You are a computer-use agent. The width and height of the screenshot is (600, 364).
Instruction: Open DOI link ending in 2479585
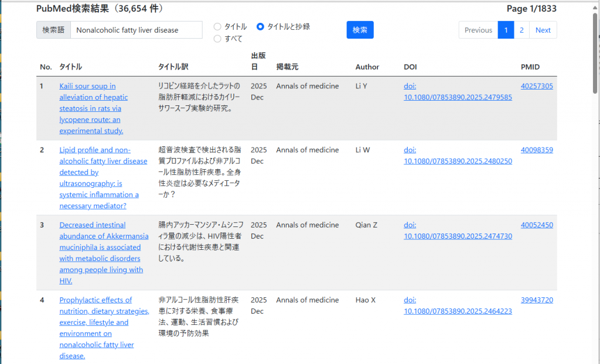[x=458, y=97]
